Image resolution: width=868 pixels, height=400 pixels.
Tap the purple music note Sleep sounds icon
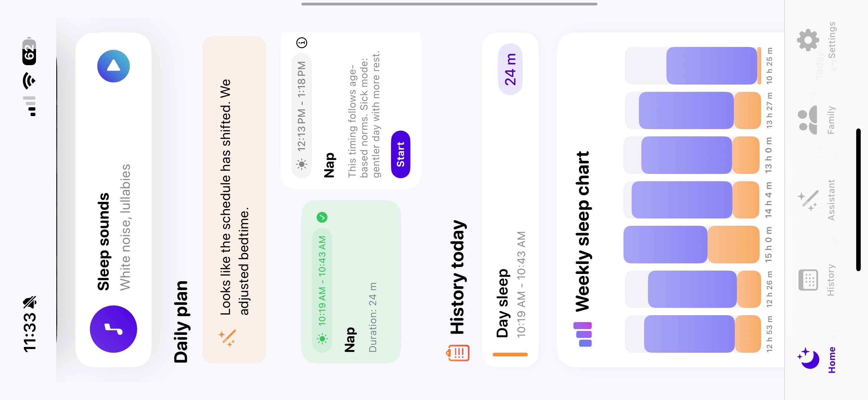pos(113,329)
